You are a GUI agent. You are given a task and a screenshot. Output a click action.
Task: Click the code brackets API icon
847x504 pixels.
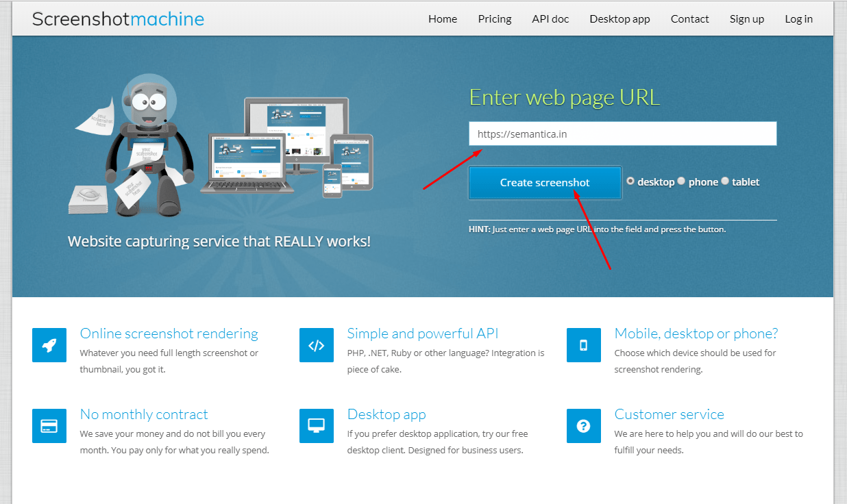(x=317, y=345)
